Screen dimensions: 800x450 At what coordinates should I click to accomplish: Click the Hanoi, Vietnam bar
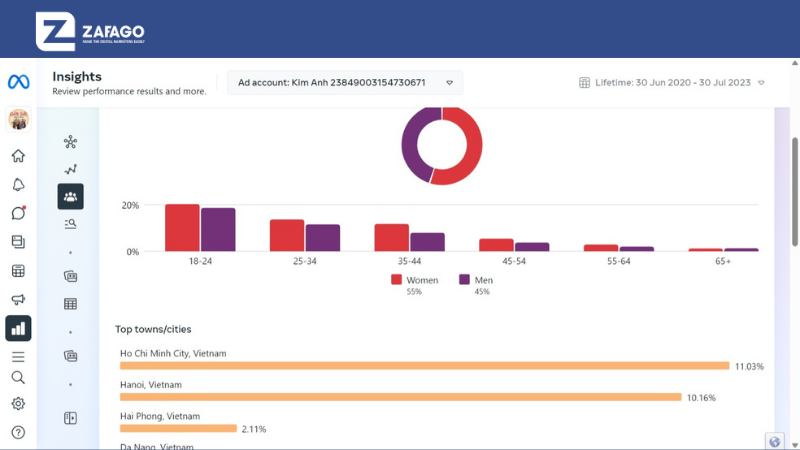click(x=401, y=397)
